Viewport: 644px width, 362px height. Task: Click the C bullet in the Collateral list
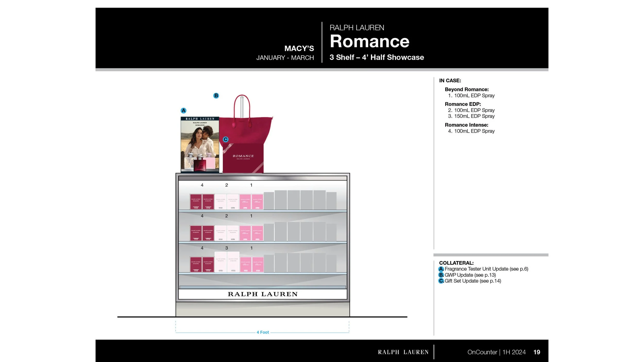pyautogui.click(x=441, y=281)
